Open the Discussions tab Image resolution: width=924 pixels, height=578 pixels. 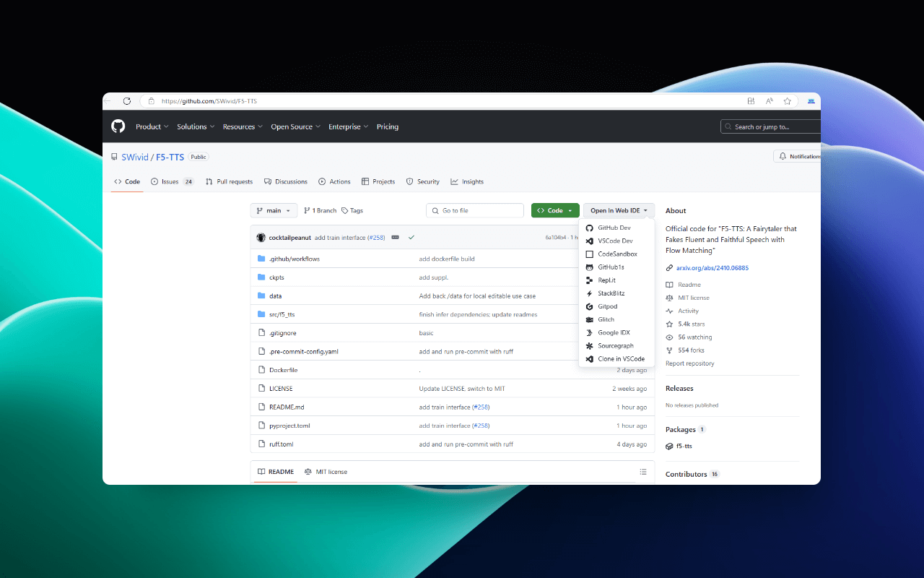[285, 181]
